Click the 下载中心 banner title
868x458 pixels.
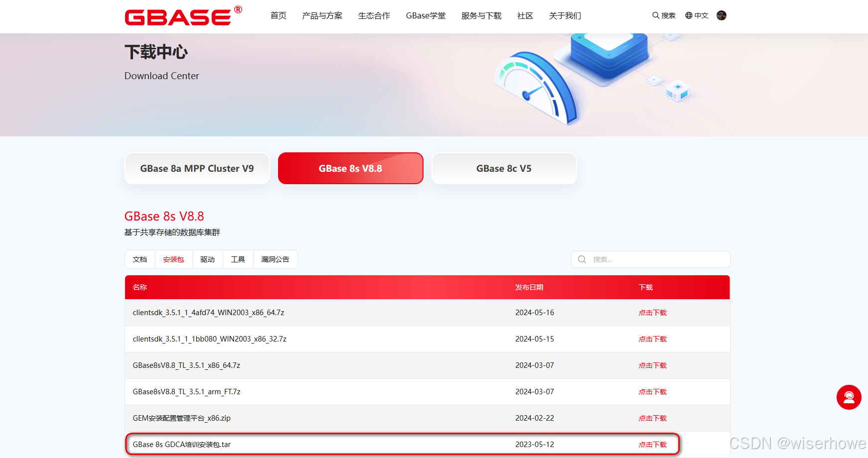(x=156, y=52)
